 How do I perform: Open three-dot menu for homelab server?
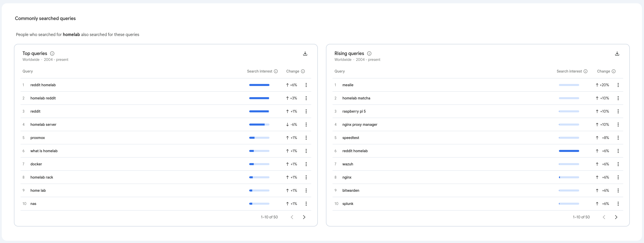306,125
